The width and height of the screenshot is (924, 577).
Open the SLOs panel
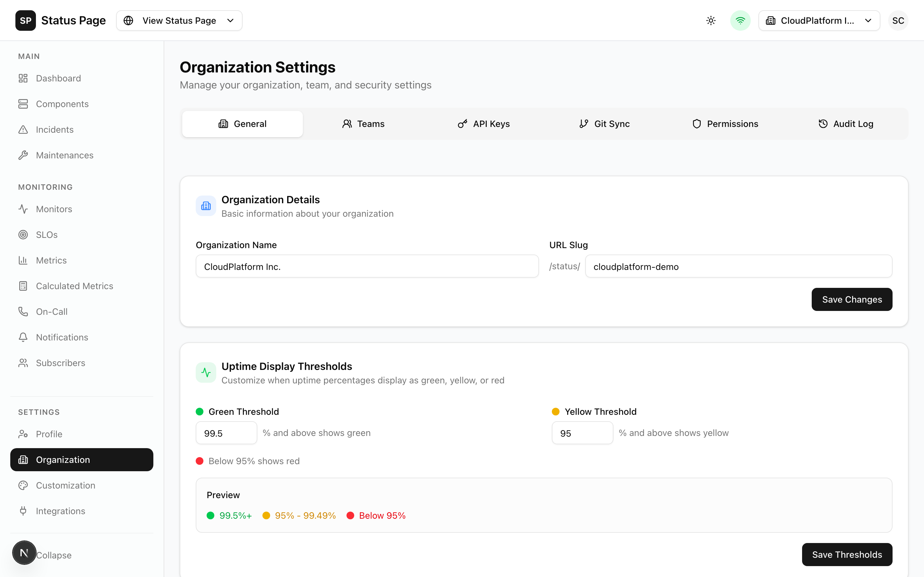click(x=47, y=234)
